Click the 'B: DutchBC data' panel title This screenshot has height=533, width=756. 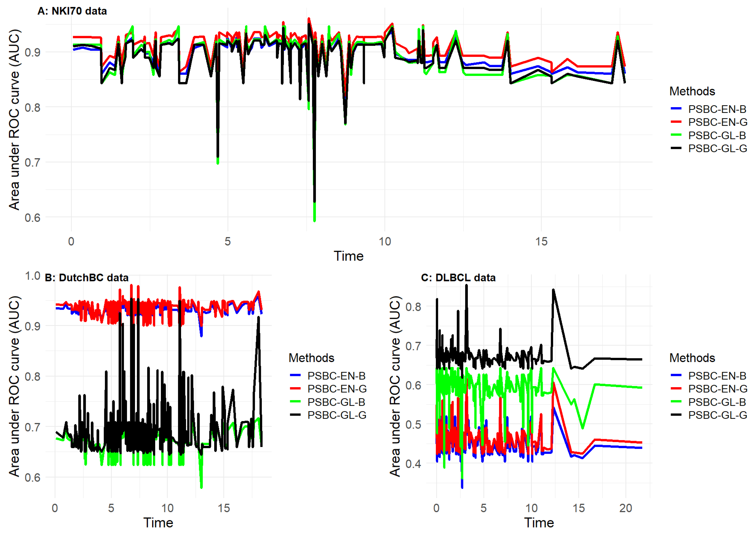(x=87, y=277)
